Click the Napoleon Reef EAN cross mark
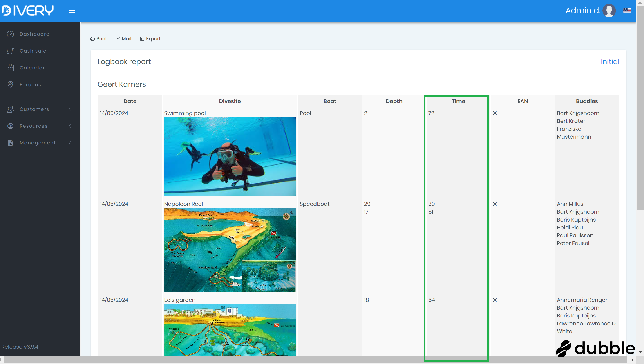The width and height of the screenshot is (644, 364). tap(495, 204)
